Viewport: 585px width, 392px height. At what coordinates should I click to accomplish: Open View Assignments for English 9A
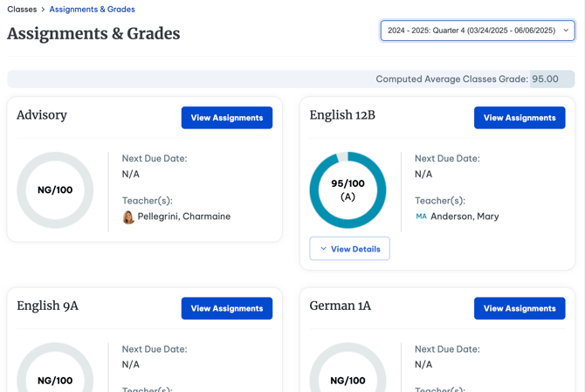tap(227, 308)
